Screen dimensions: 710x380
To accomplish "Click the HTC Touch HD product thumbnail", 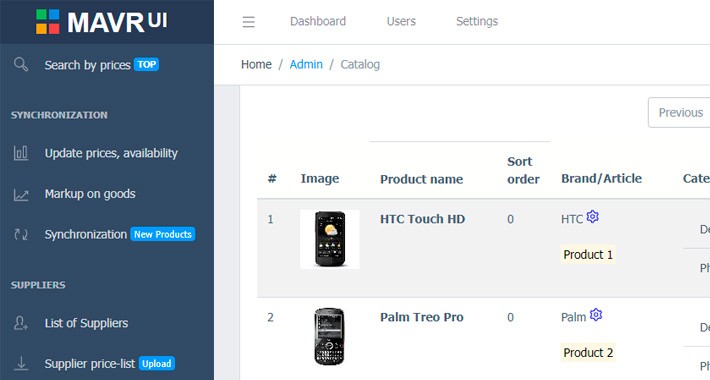I will (x=330, y=239).
